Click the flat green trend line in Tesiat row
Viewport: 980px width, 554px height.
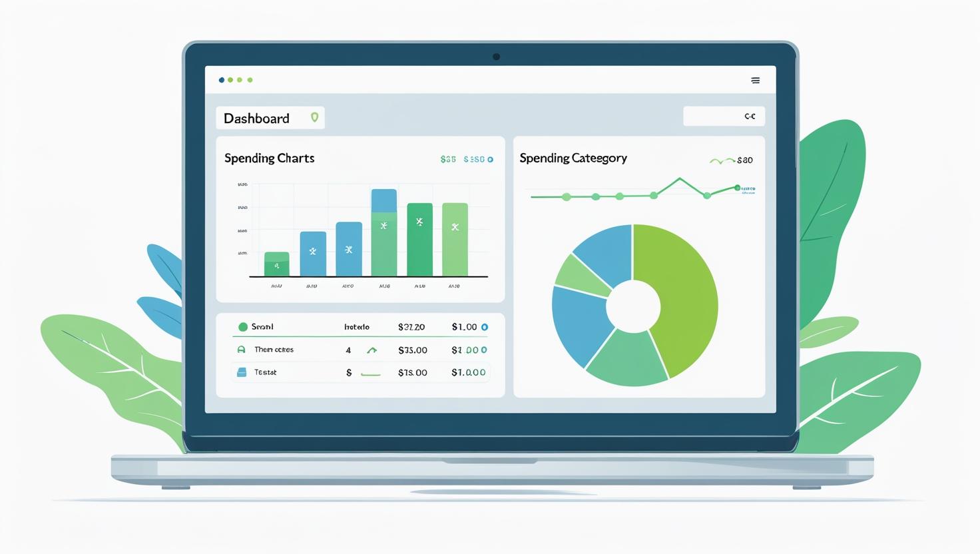click(370, 374)
